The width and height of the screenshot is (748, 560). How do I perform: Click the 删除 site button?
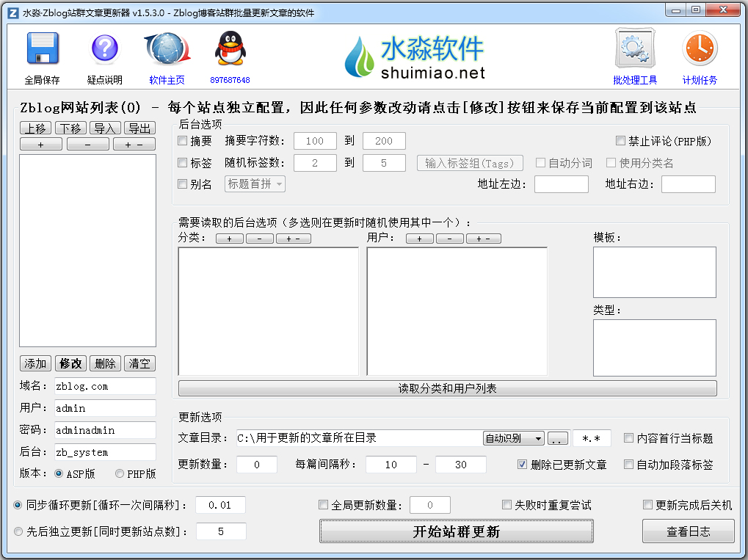pyautogui.click(x=105, y=363)
